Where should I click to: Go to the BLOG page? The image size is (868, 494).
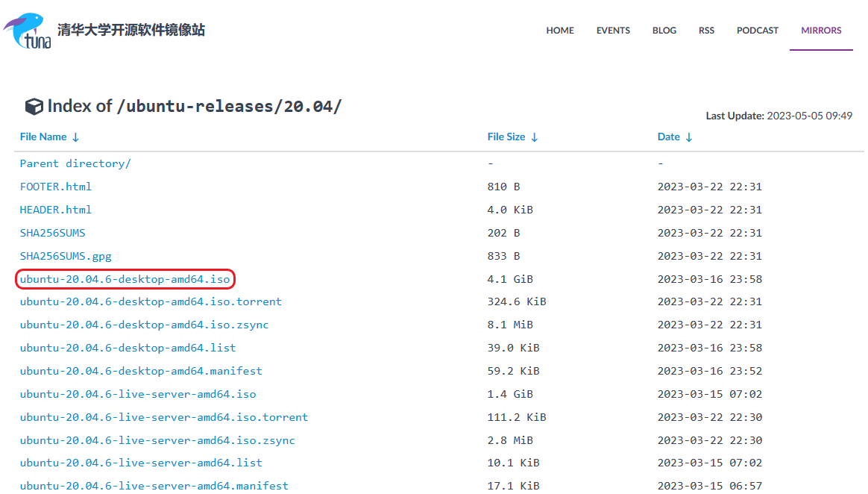tap(664, 31)
